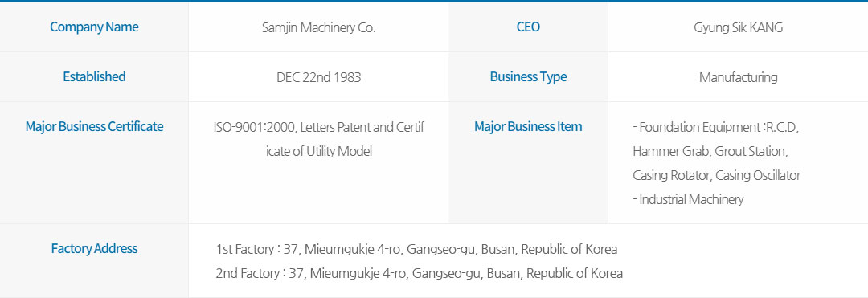Click the Major Business Item label

click(x=528, y=127)
